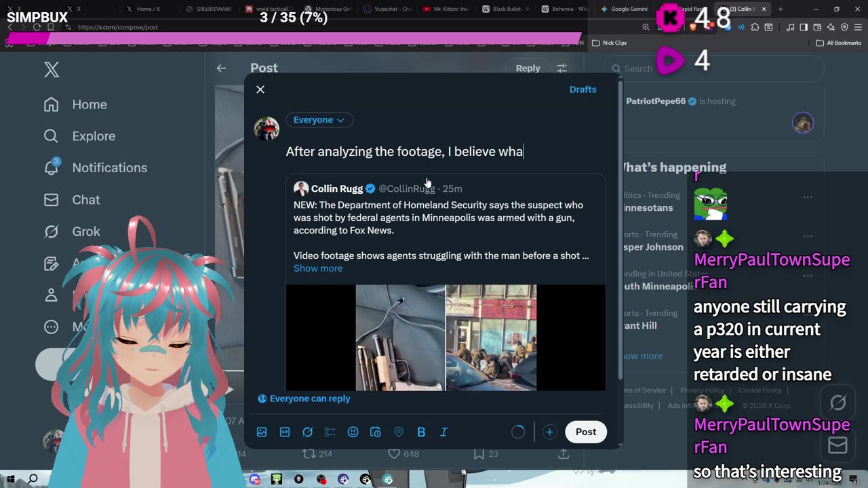
Task: Click the Post button
Action: pyautogui.click(x=586, y=432)
